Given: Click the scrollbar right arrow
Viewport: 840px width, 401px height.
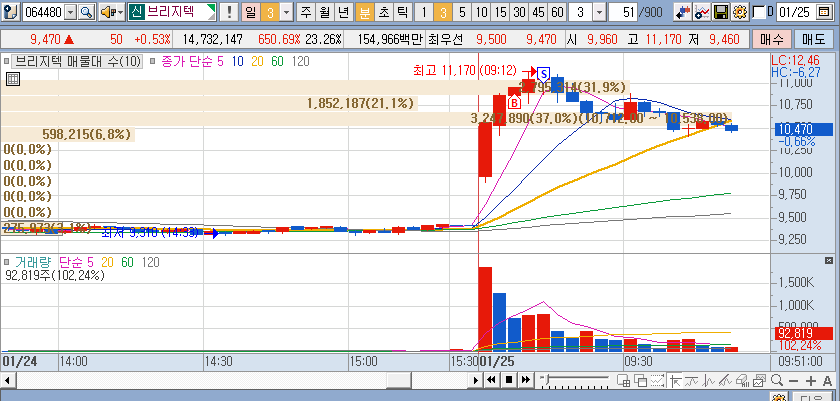Looking at the screenshot, I should tap(475, 380).
